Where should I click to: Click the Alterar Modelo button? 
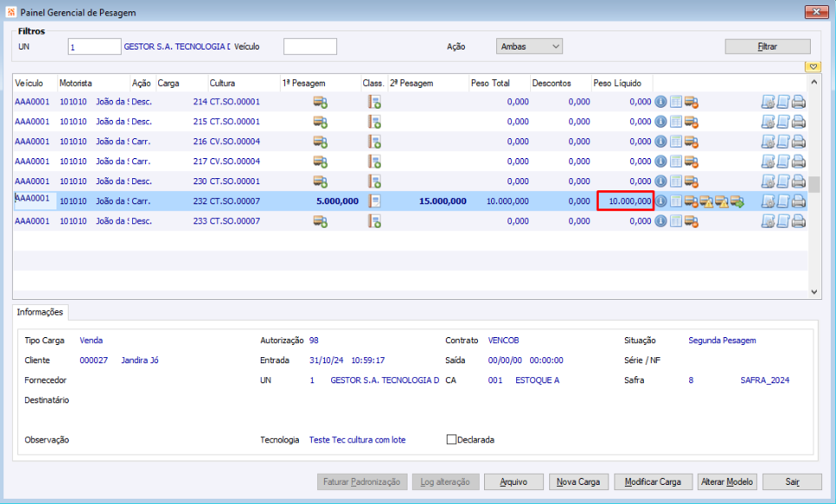[x=727, y=481]
